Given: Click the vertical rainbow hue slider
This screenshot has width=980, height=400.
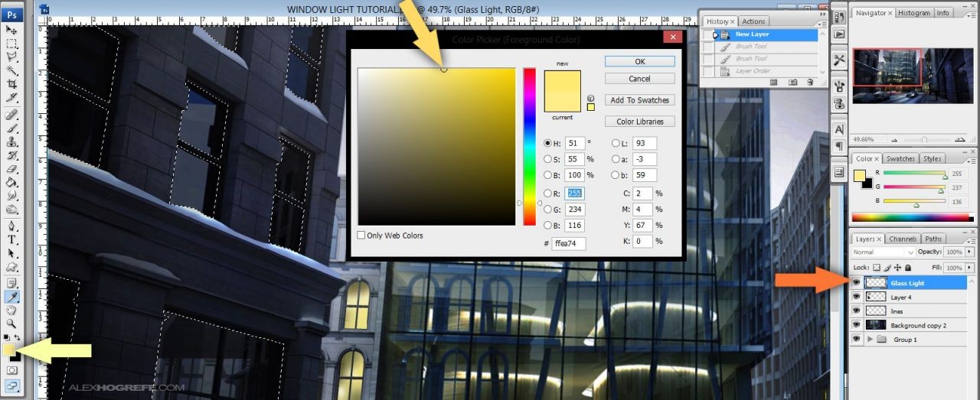Looking at the screenshot, I should click(x=529, y=145).
